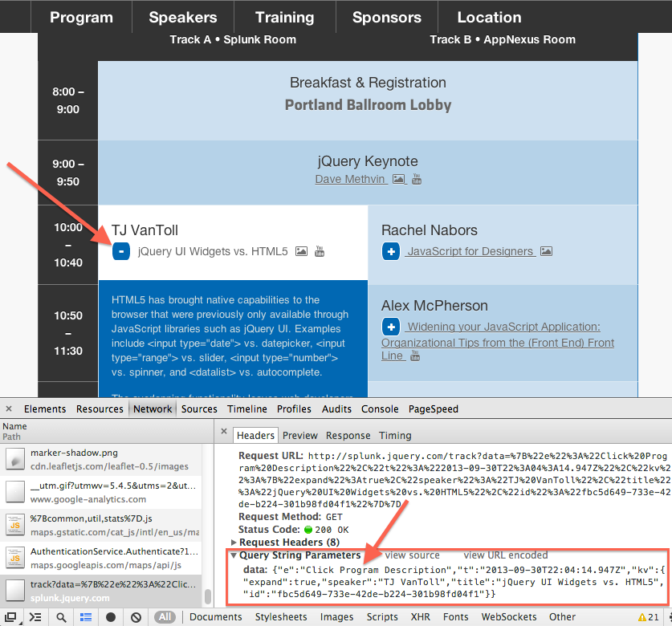Viewport: 672px width, 626px height.
Task: Filter requests by XHR
Action: click(421, 617)
